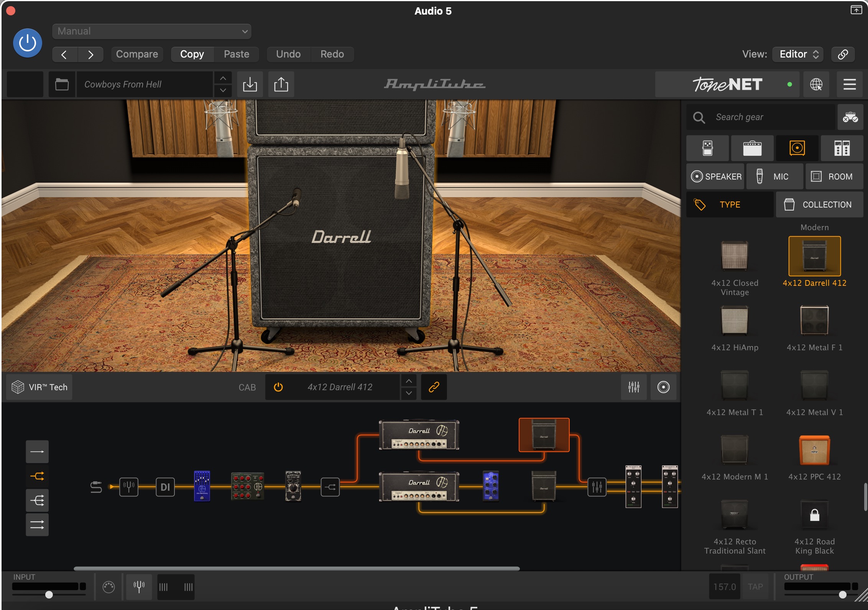The height and width of the screenshot is (610, 868).
Task: Step cab model down with chevron
Action: coord(409,393)
